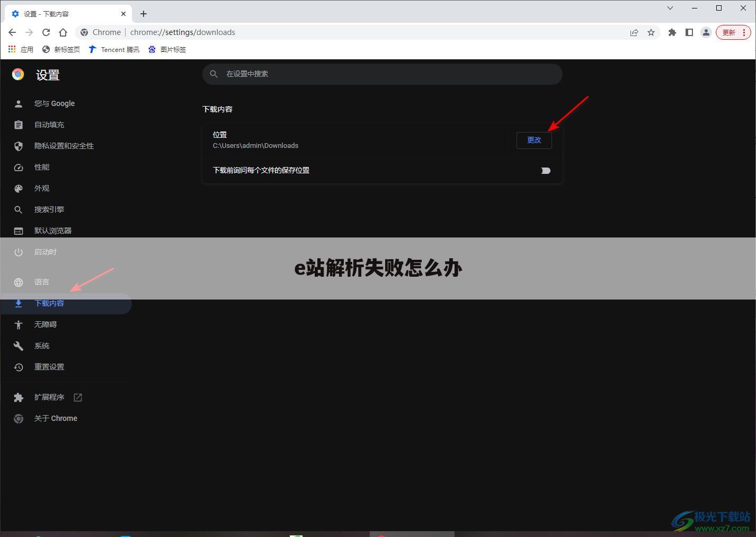Go back with the browser back arrow
Image resolution: width=756 pixels, height=537 pixels.
(x=12, y=32)
